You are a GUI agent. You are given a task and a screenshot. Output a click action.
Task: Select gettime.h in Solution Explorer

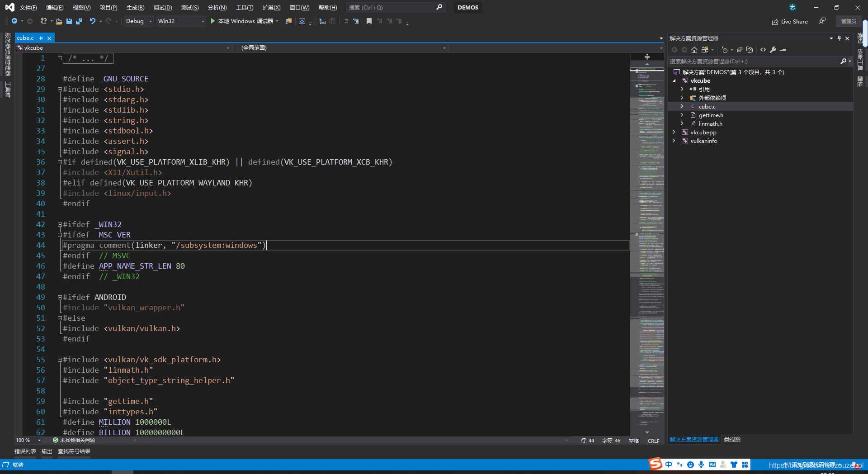click(711, 115)
